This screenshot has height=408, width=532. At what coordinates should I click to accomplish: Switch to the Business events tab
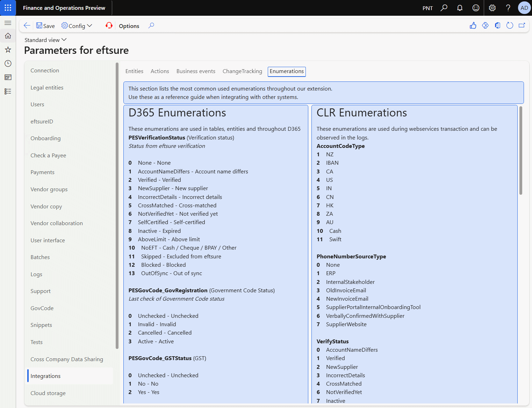tap(196, 71)
